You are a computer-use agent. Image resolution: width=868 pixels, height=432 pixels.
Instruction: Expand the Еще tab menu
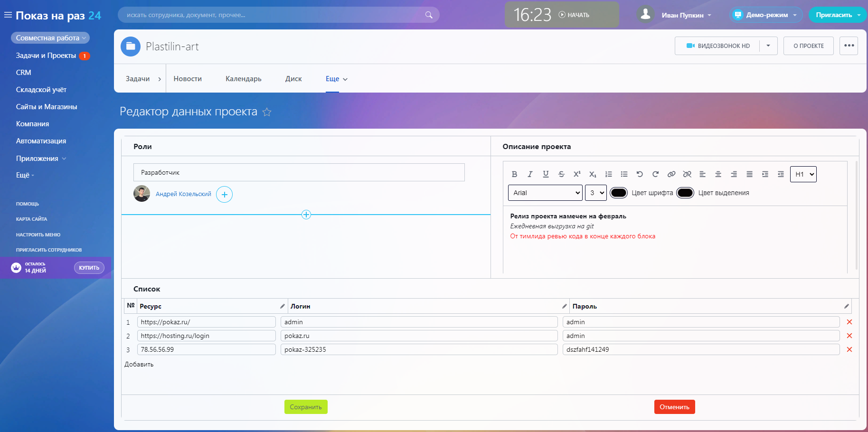[336, 79]
